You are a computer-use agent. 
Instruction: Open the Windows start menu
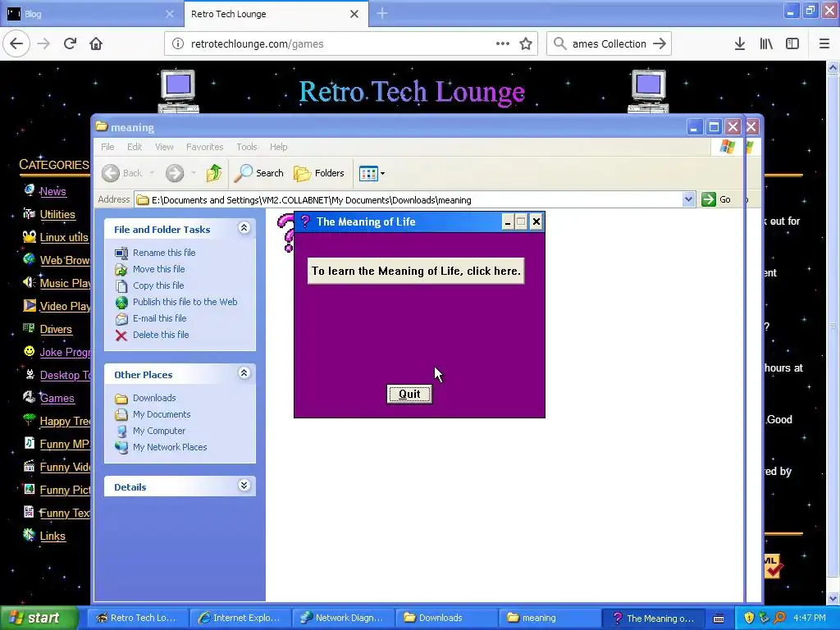[x=39, y=618]
